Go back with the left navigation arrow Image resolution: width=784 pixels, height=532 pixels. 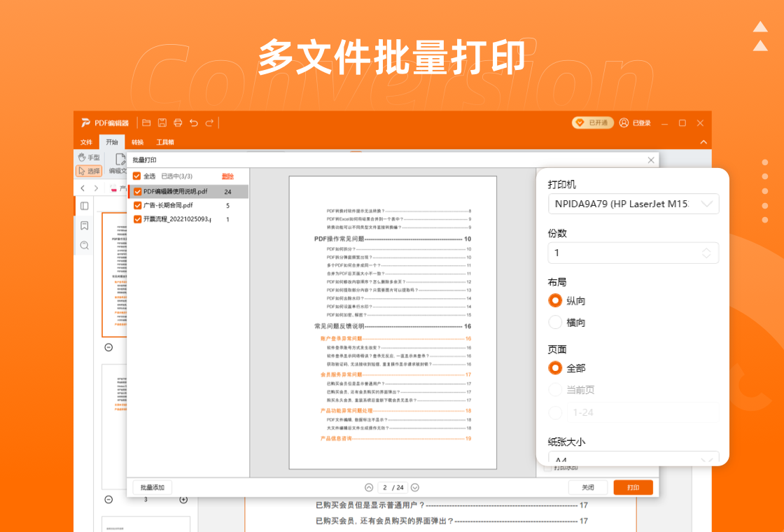pyautogui.click(x=83, y=188)
